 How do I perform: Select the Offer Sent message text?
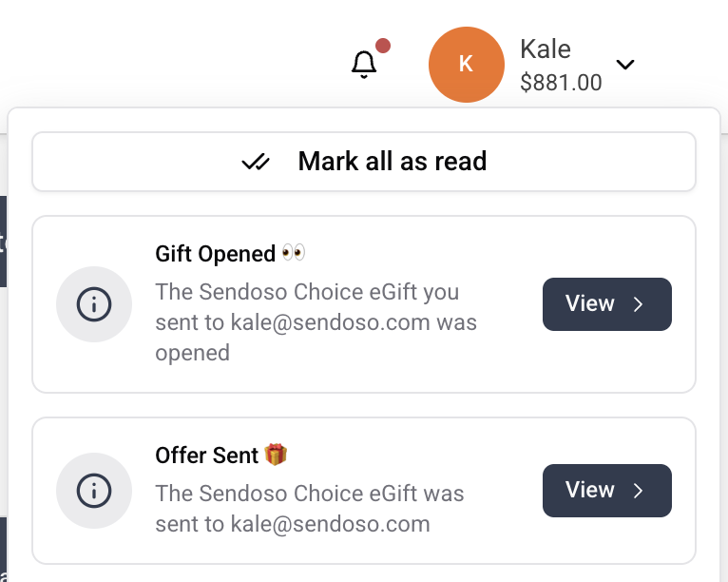pos(309,509)
